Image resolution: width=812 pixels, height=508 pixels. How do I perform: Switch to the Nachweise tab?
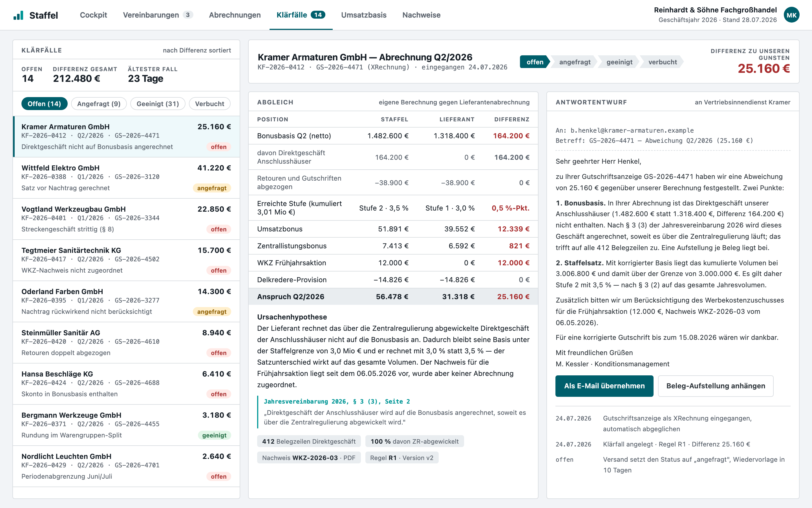[421, 15]
